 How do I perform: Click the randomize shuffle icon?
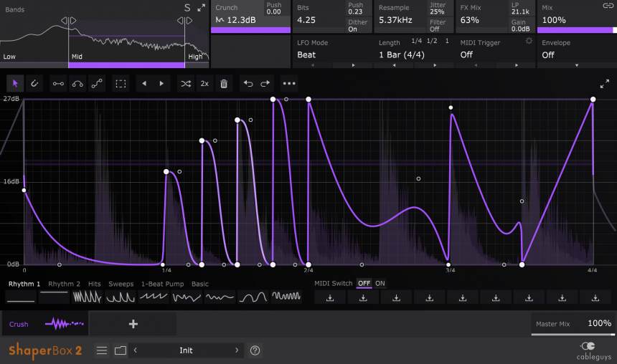[186, 84]
